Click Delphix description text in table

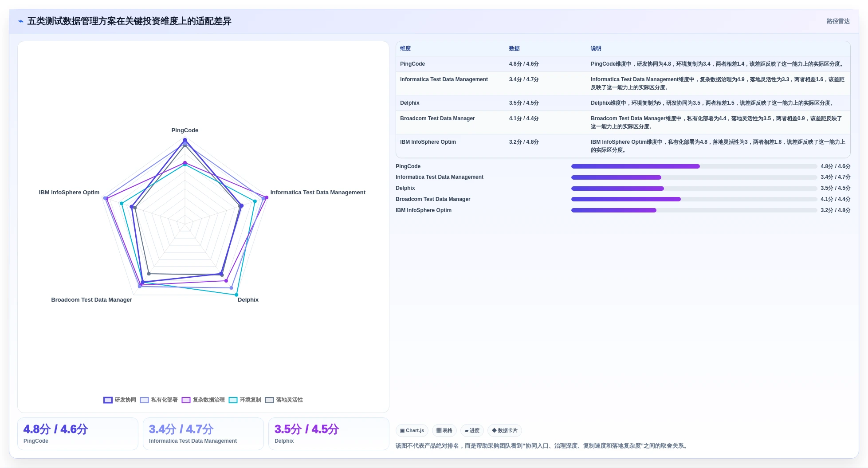(x=713, y=103)
